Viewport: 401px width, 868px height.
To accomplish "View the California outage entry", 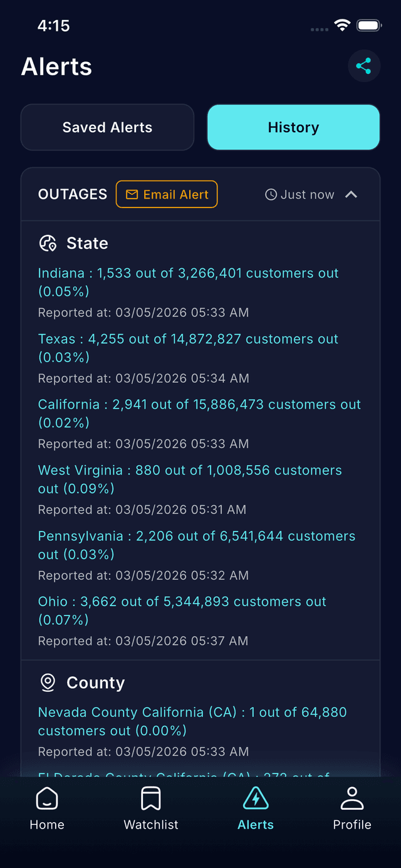I will [x=199, y=414].
